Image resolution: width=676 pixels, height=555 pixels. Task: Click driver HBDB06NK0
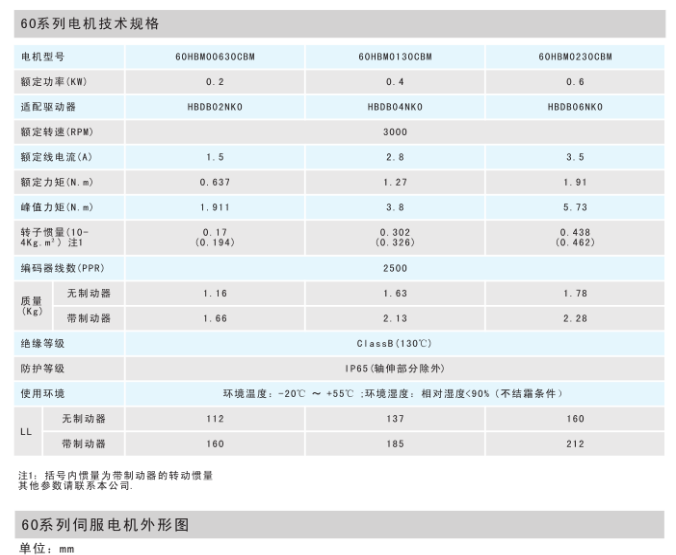coord(575,107)
